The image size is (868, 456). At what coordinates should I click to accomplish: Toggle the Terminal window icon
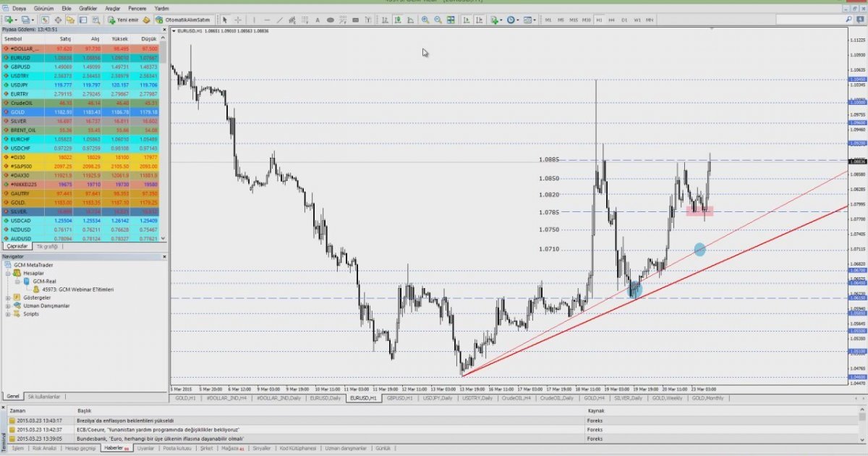point(83,20)
